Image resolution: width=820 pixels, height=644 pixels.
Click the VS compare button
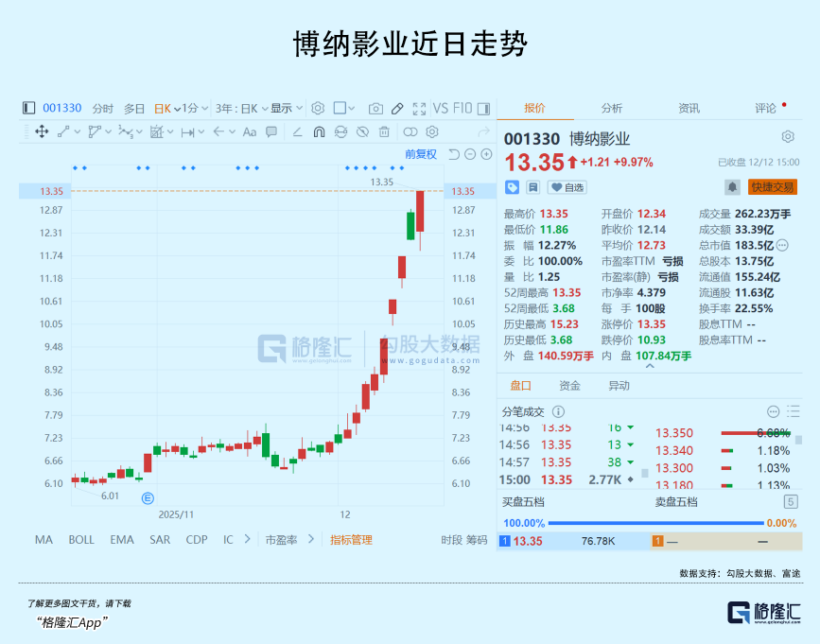(441, 108)
